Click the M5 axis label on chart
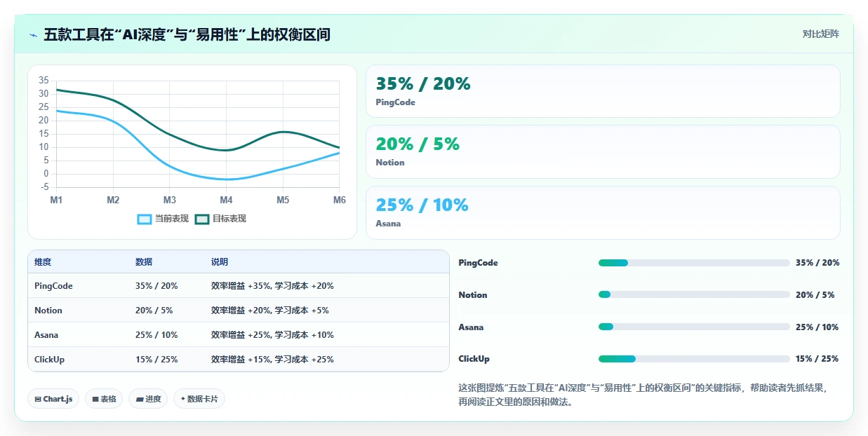 tap(283, 200)
